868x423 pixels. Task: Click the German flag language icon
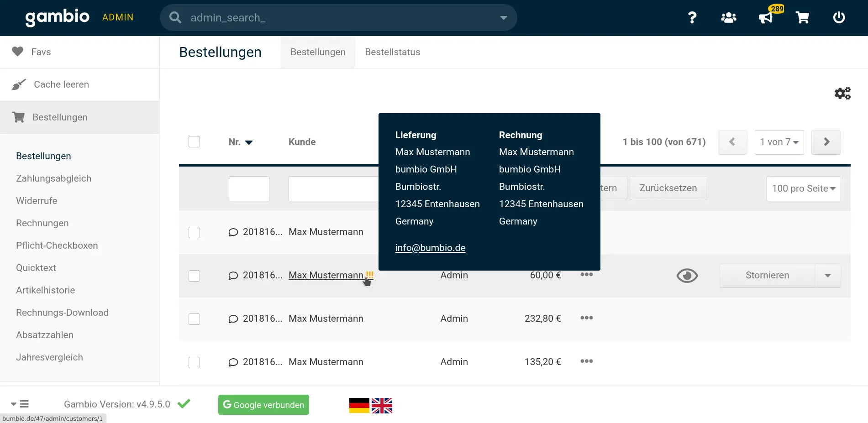pyautogui.click(x=359, y=405)
